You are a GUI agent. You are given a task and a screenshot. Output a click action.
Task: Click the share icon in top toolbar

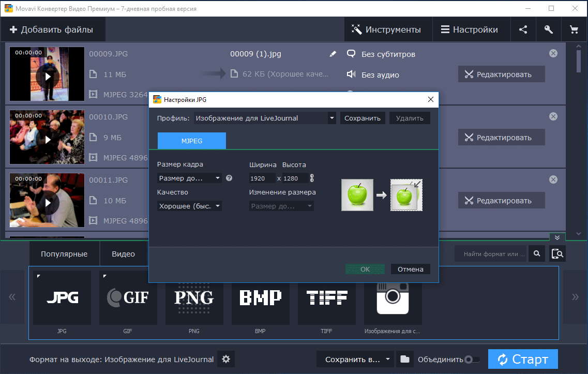(x=523, y=29)
